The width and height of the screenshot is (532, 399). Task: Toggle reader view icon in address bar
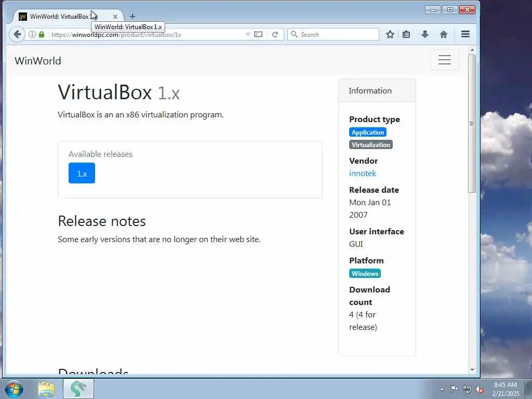tap(258, 34)
